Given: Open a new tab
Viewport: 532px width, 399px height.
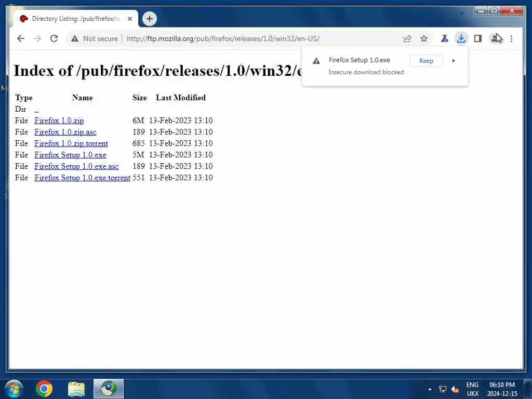Looking at the screenshot, I should click(149, 19).
